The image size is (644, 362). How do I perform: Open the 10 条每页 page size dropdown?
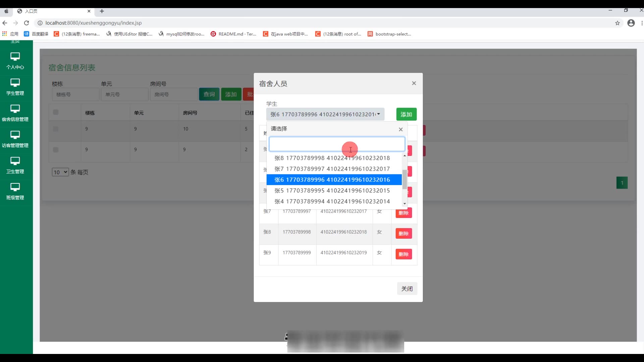[x=60, y=172]
